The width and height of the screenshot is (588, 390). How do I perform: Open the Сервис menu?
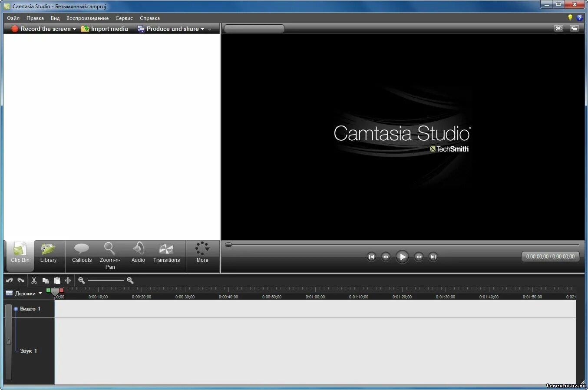click(x=124, y=18)
